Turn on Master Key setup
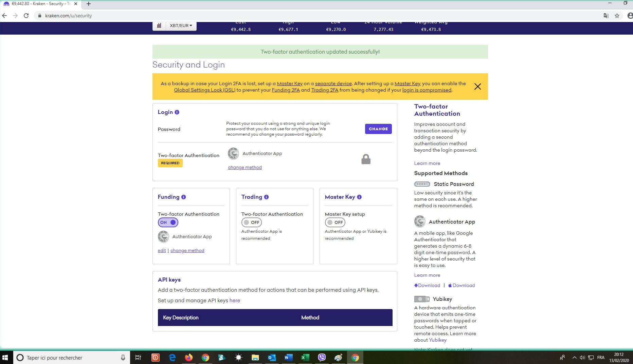 tap(335, 223)
